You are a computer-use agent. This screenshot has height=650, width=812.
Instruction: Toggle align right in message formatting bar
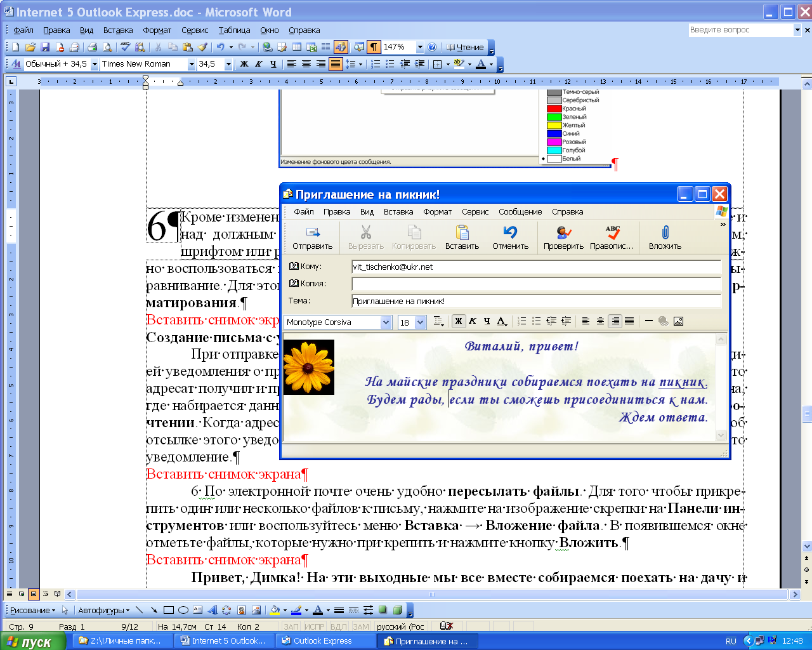(615, 321)
